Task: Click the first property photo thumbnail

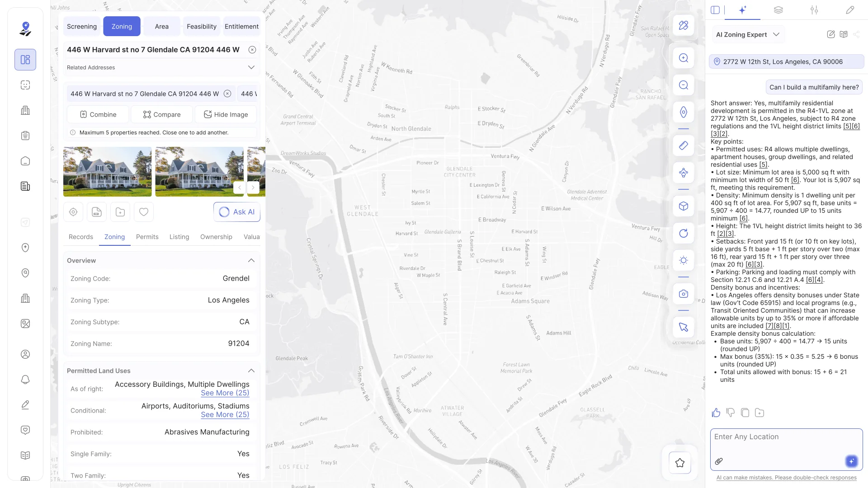Action: (108, 172)
